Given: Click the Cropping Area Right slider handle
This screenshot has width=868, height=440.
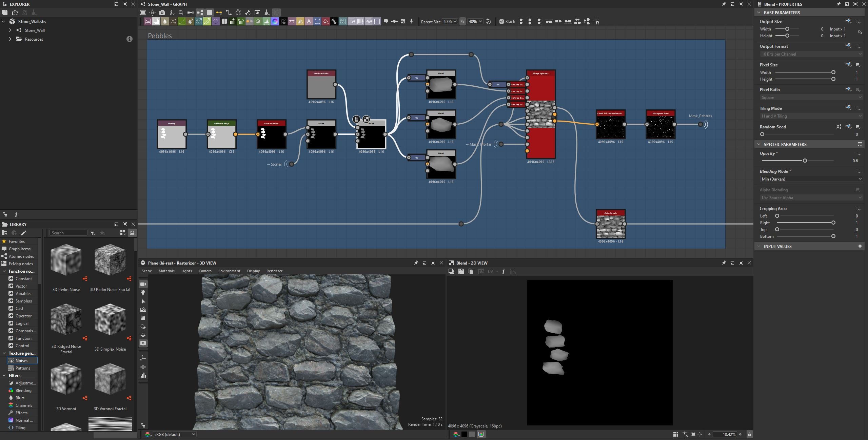Looking at the screenshot, I should (833, 223).
